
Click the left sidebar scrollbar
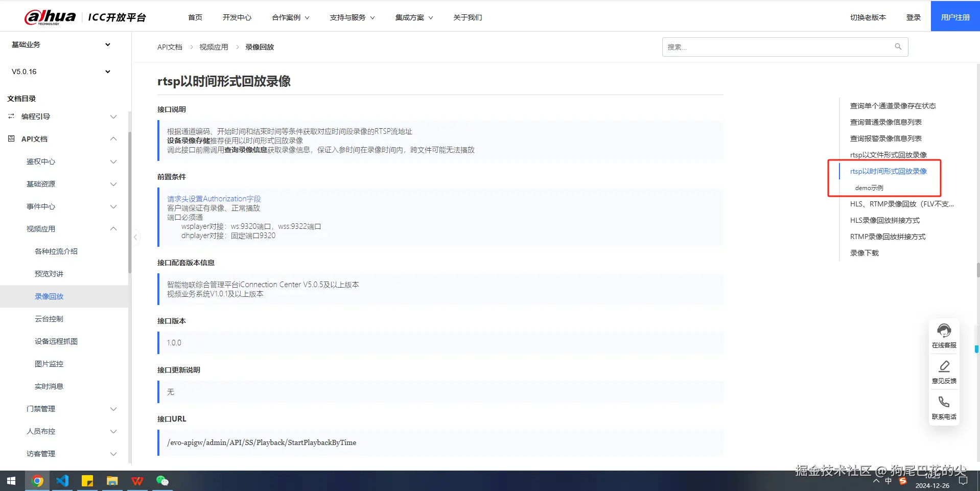pyautogui.click(x=130, y=203)
